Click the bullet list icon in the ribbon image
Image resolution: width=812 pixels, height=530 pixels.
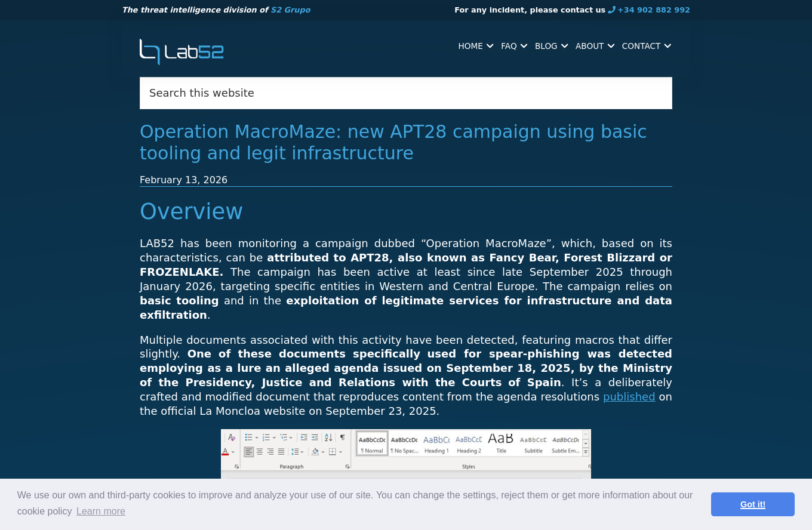pyautogui.click(x=249, y=437)
